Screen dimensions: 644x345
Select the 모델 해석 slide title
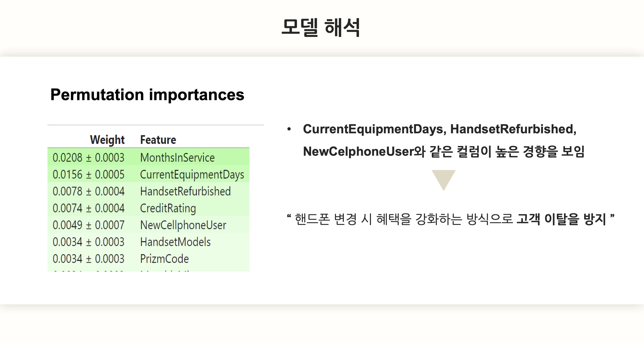(x=321, y=28)
